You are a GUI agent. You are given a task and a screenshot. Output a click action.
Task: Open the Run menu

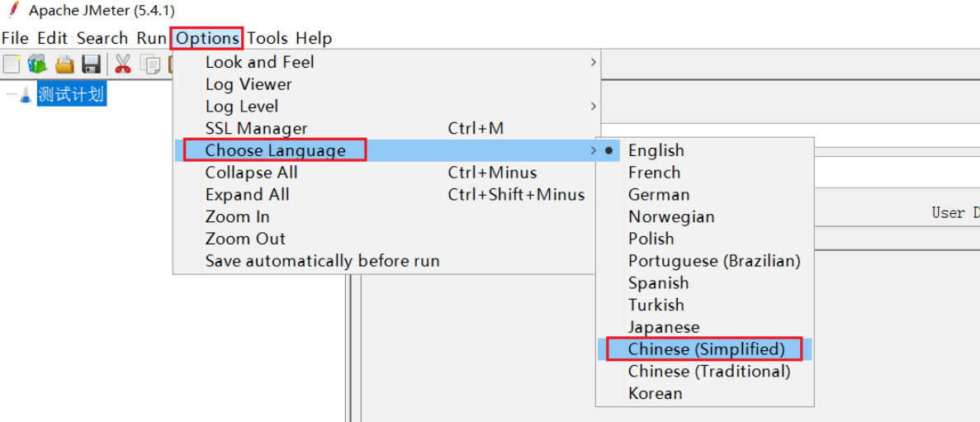click(x=151, y=38)
